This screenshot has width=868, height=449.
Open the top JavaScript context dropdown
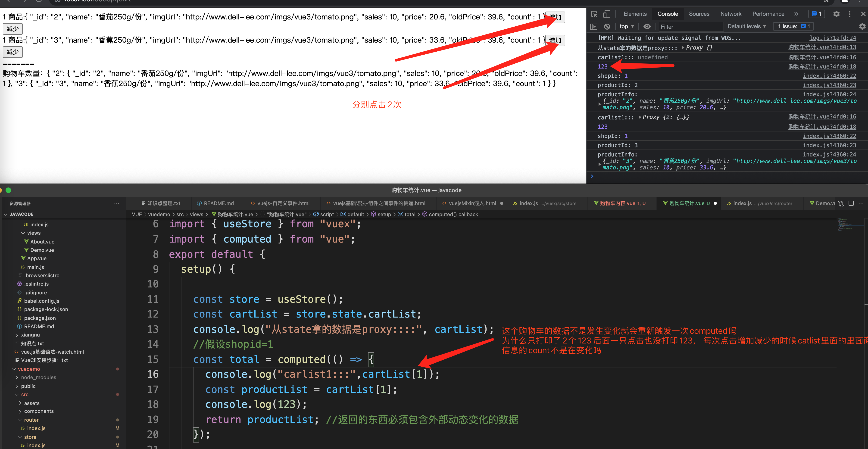click(627, 26)
